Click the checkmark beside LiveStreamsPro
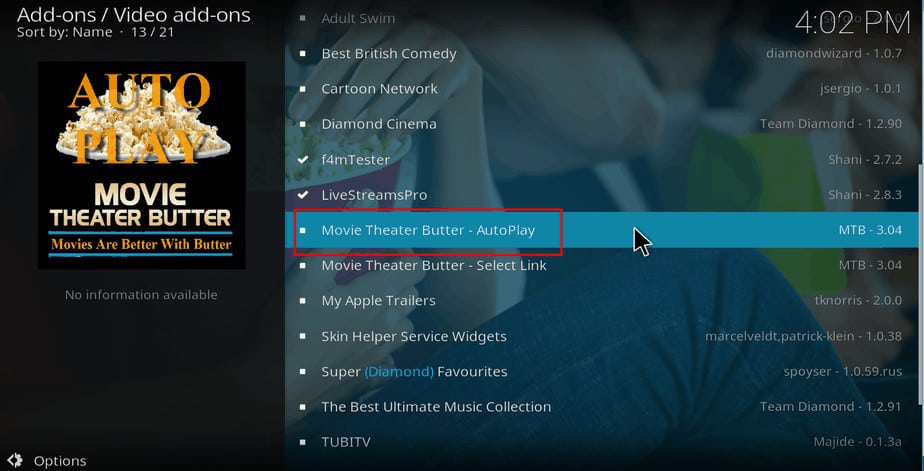 [303, 194]
